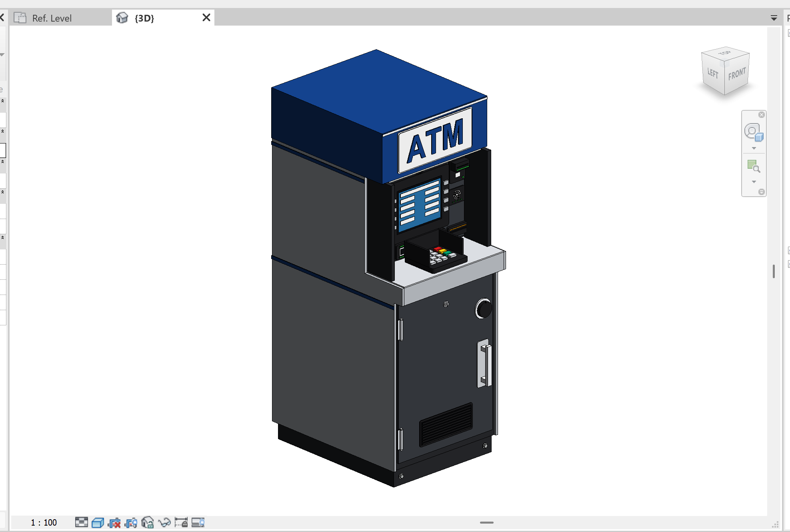Image resolution: width=790 pixels, height=532 pixels.
Task: Click the ATM sign on the 3D model
Action: pyautogui.click(x=435, y=141)
